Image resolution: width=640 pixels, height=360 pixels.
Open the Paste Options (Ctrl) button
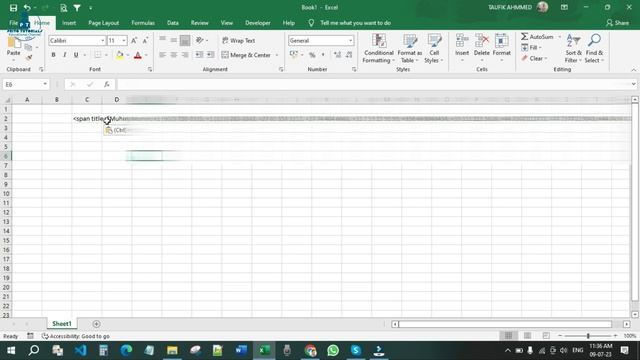point(116,130)
